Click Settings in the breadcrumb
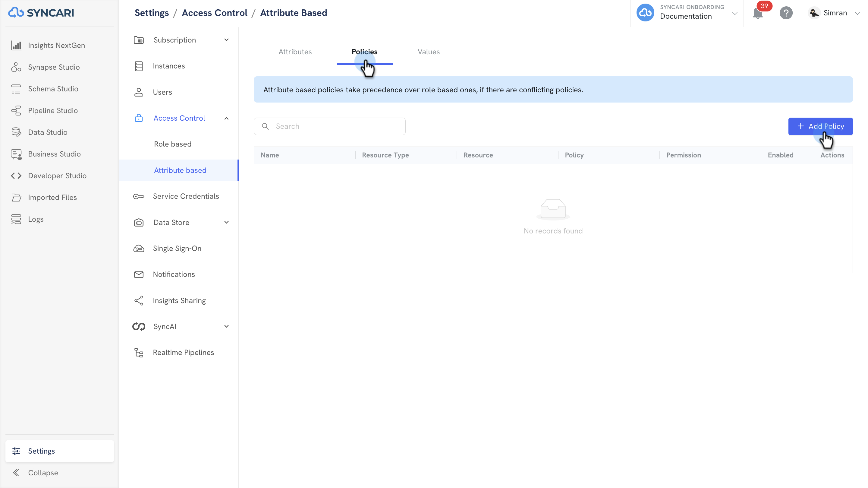Image resolution: width=868 pixels, height=488 pixels. (152, 13)
